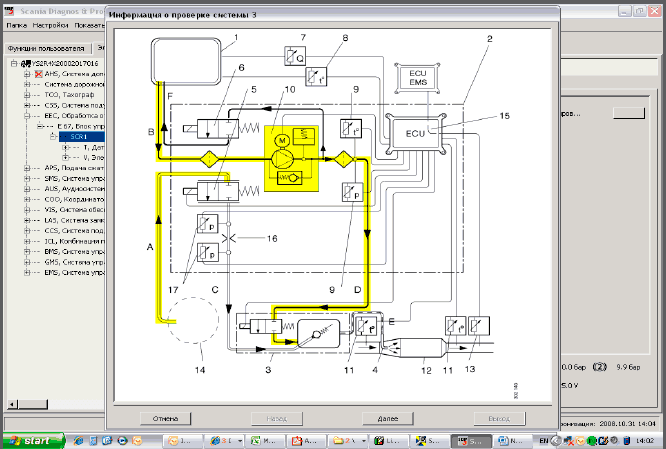666x449 pixels.
Task: Open the Windows Start menu
Action: click(32, 440)
